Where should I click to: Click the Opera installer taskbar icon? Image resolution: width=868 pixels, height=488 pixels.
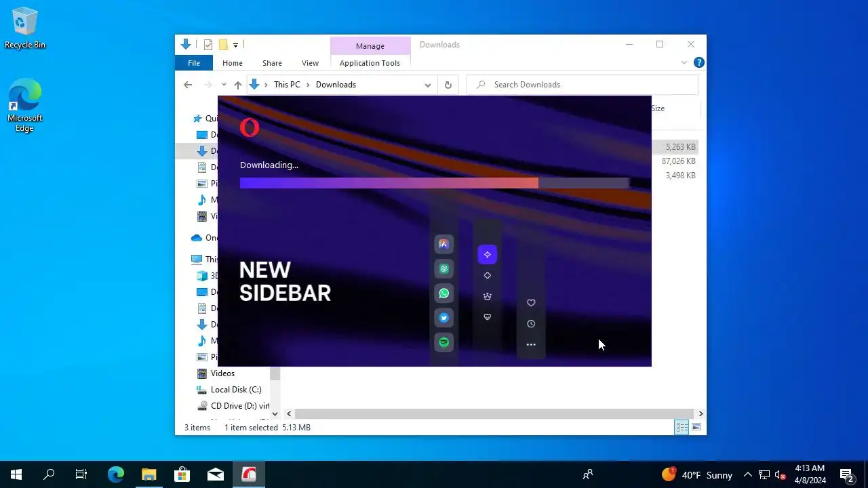pyautogui.click(x=249, y=474)
